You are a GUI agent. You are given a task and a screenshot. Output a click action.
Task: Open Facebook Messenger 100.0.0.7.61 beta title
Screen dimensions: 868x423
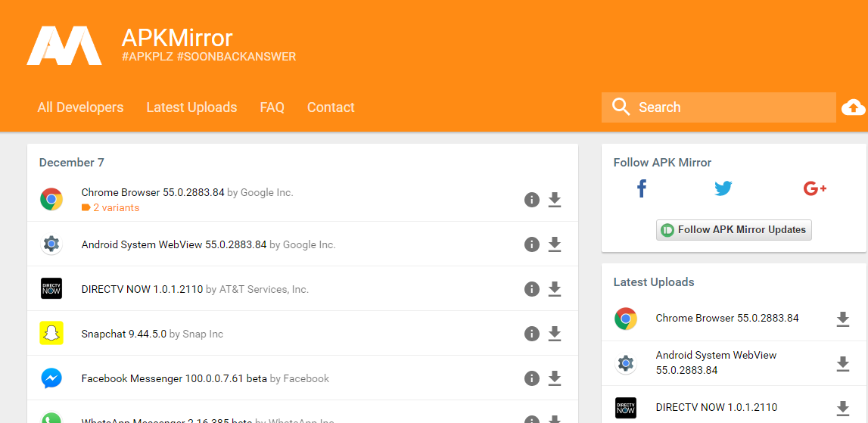(x=174, y=378)
